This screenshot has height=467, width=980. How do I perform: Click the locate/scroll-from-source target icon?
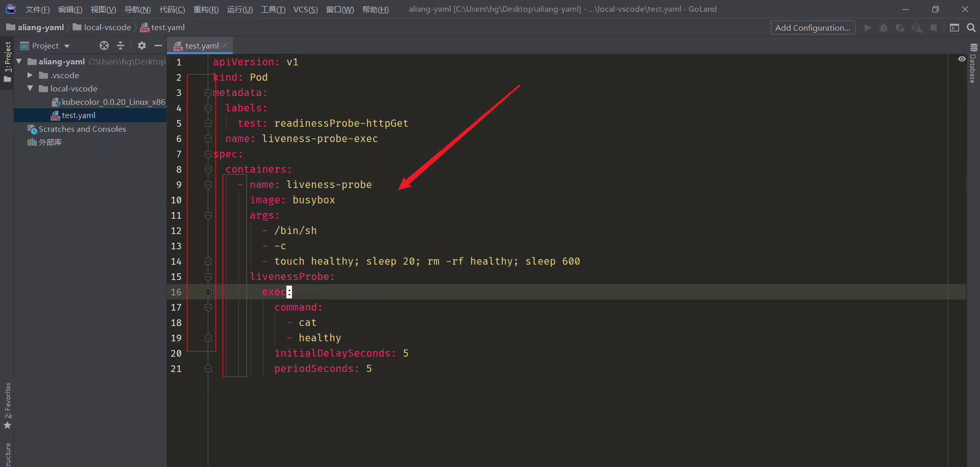[104, 45]
